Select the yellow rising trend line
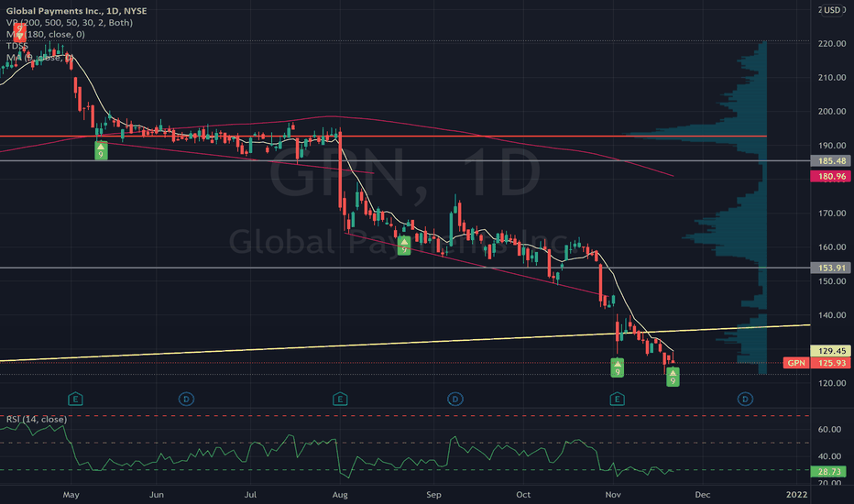 tap(405, 343)
